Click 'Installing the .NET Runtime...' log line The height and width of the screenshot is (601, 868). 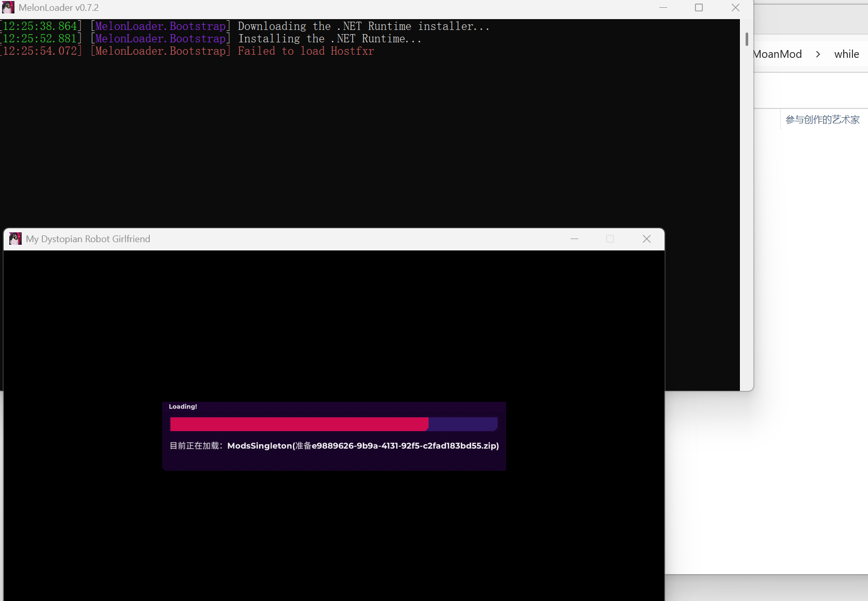click(329, 39)
